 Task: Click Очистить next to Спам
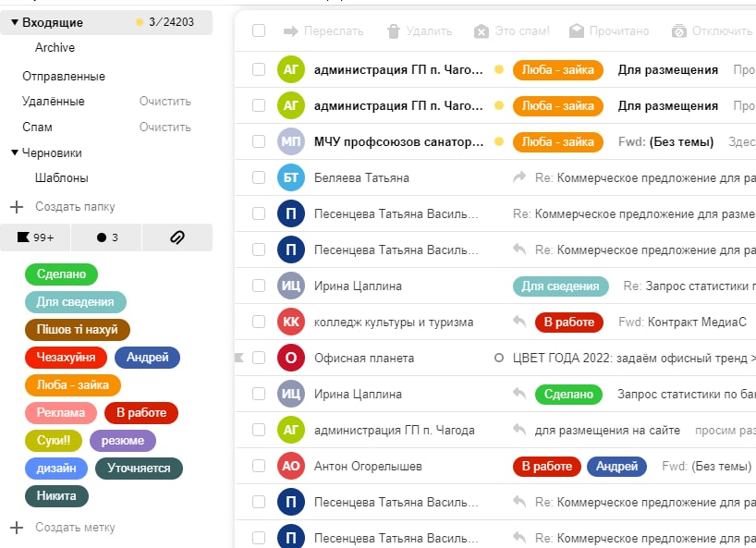pos(165,128)
